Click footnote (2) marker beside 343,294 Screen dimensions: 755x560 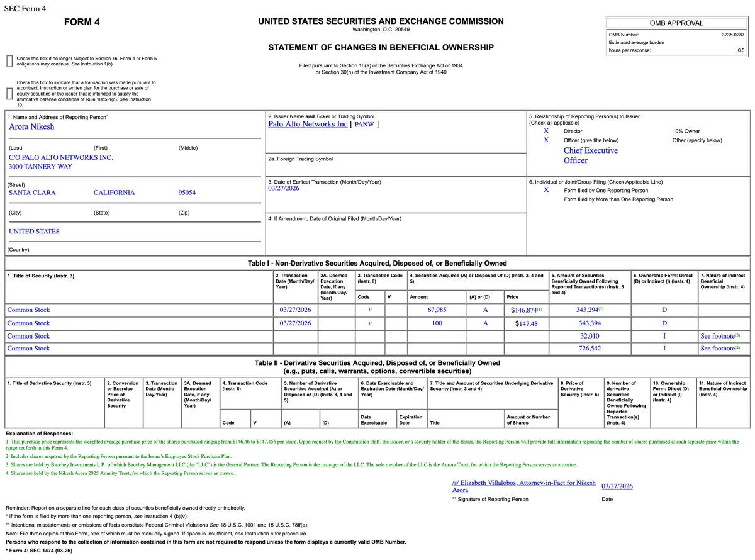[601, 309]
